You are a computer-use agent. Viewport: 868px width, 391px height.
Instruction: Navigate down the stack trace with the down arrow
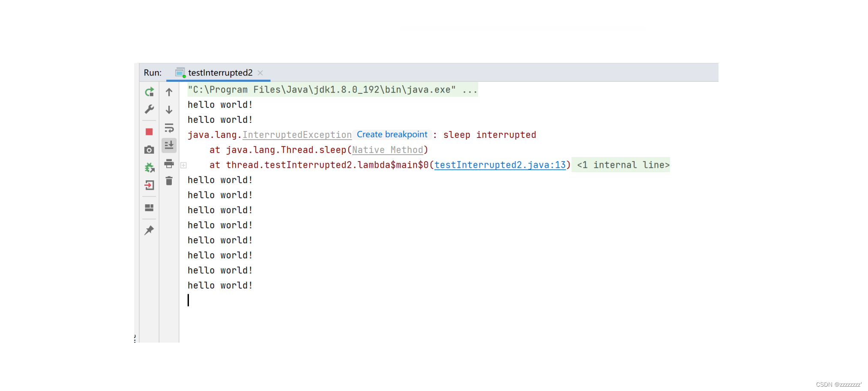(169, 110)
